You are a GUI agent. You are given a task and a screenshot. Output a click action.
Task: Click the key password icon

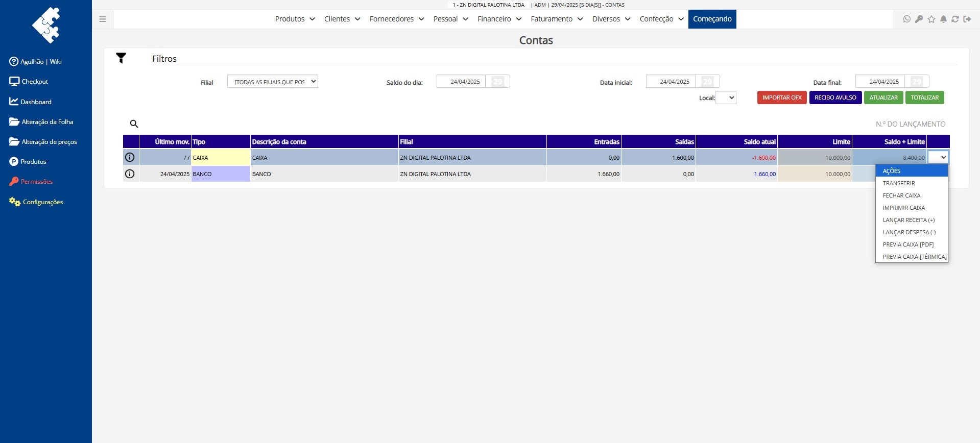click(919, 19)
